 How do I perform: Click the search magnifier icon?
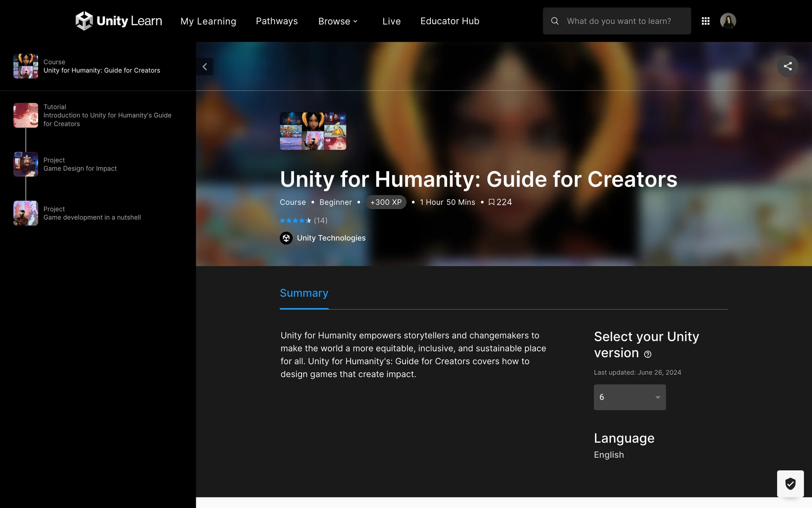pos(555,21)
